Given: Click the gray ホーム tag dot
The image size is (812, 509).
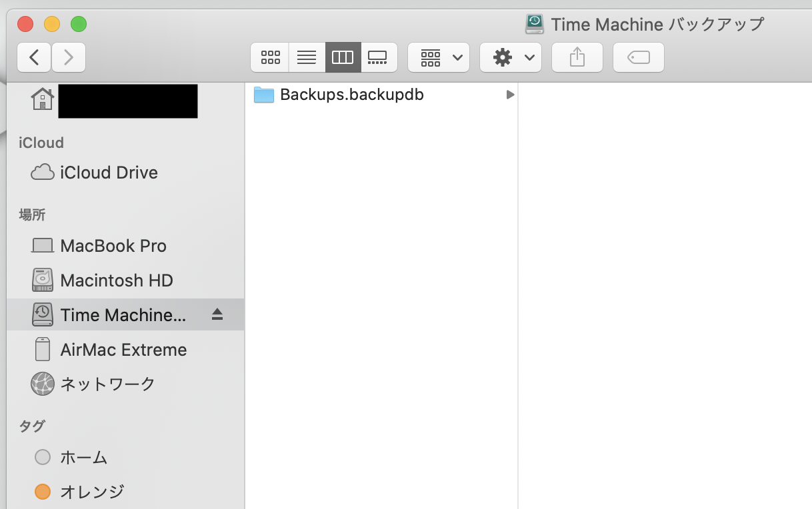Looking at the screenshot, I should pyautogui.click(x=43, y=458).
